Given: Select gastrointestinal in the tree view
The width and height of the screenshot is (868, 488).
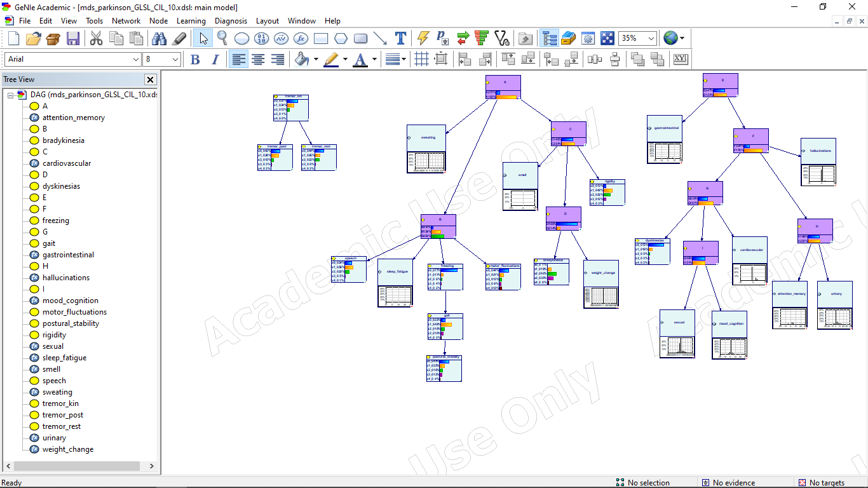Looking at the screenshot, I should pyautogui.click(x=68, y=255).
